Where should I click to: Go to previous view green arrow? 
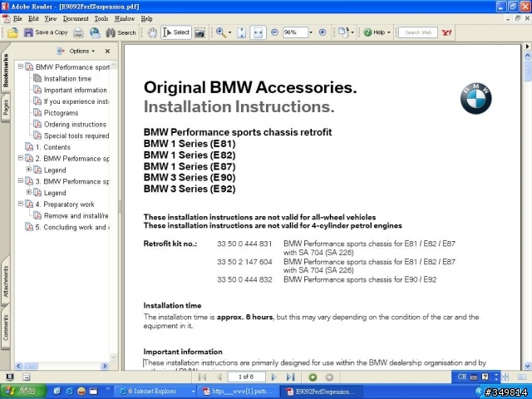(313, 377)
